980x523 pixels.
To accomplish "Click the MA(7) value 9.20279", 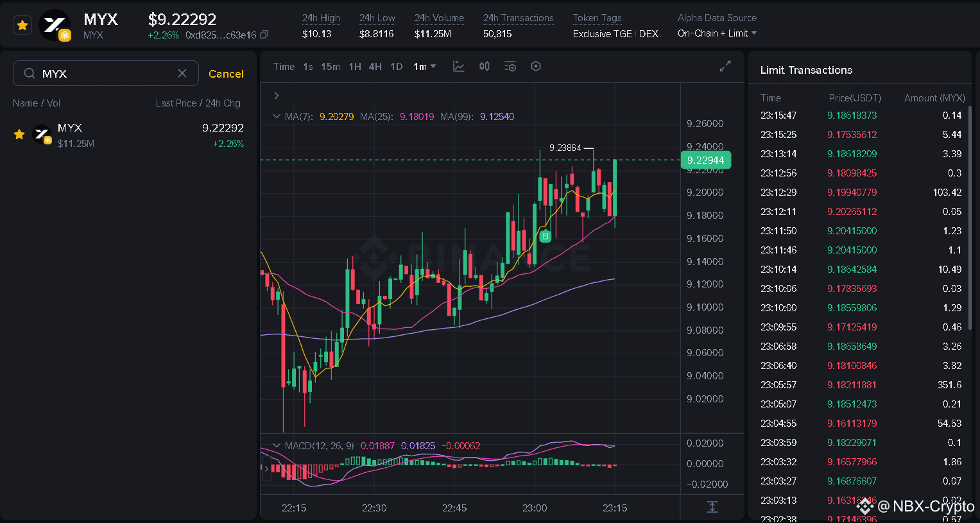I will (x=336, y=117).
